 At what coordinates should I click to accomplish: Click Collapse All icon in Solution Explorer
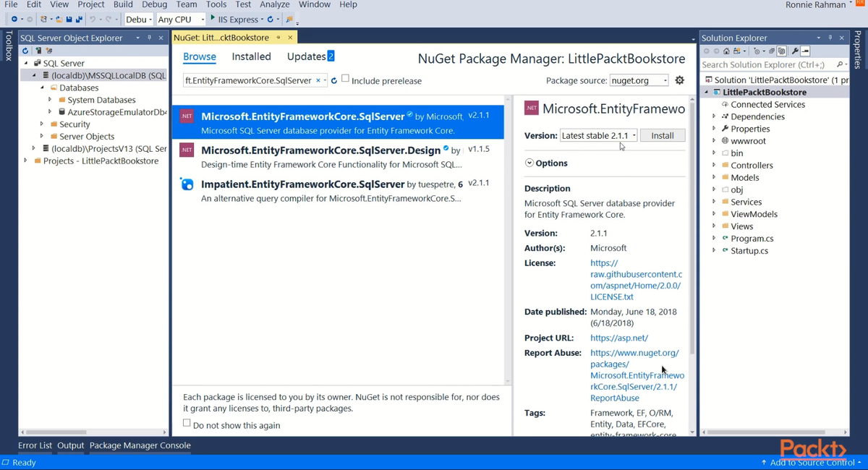771,51
